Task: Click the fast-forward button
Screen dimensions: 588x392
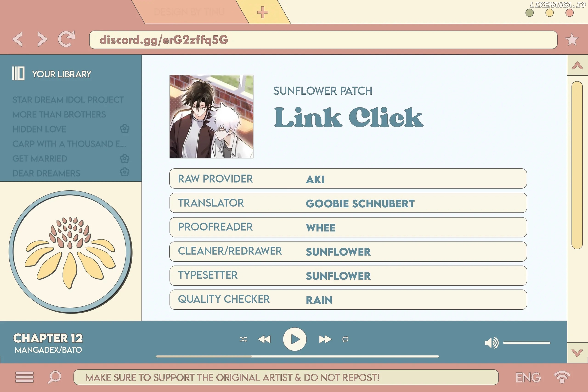Action: point(325,339)
